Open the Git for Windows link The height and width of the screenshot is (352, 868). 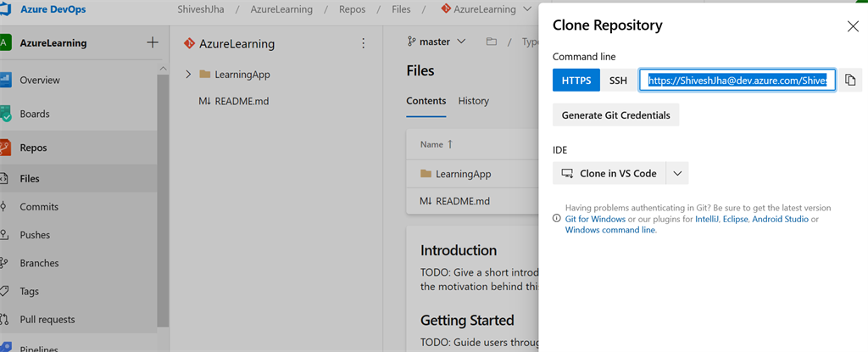pos(595,219)
